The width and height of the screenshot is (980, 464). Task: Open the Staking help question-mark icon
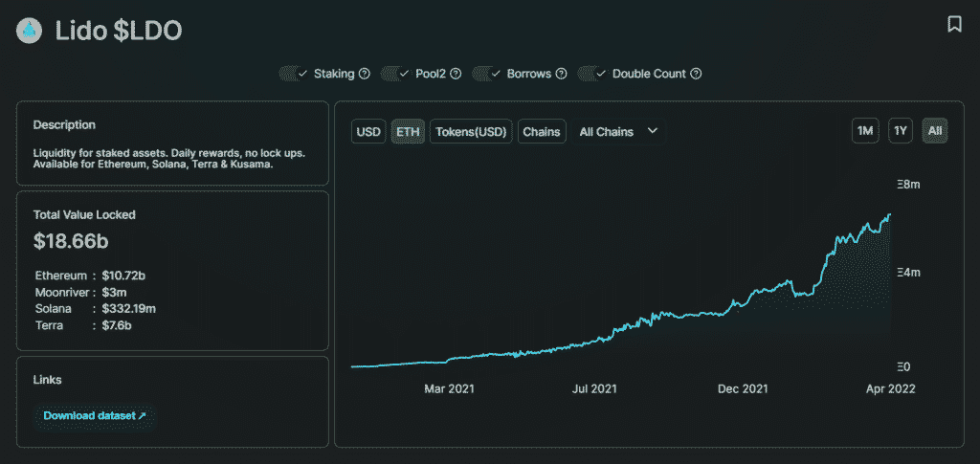click(365, 74)
